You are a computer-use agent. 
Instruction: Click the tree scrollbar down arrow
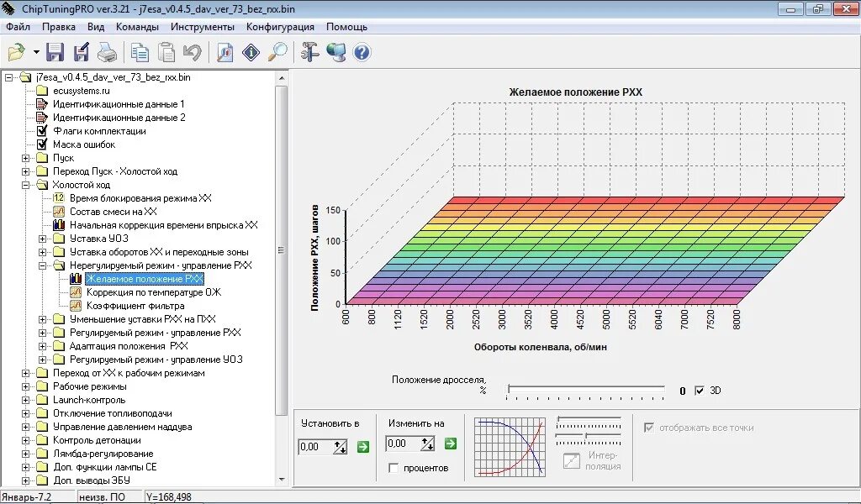[x=281, y=480]
